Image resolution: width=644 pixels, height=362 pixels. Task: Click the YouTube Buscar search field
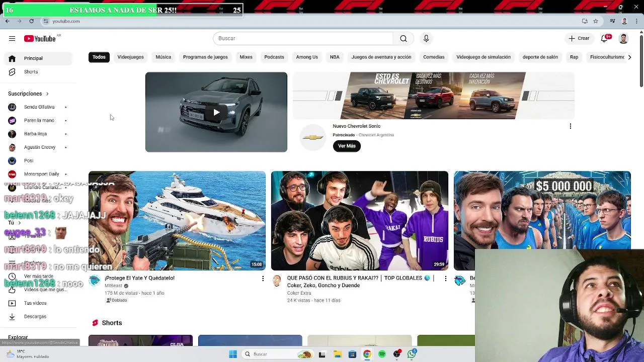tap(303, 38)
